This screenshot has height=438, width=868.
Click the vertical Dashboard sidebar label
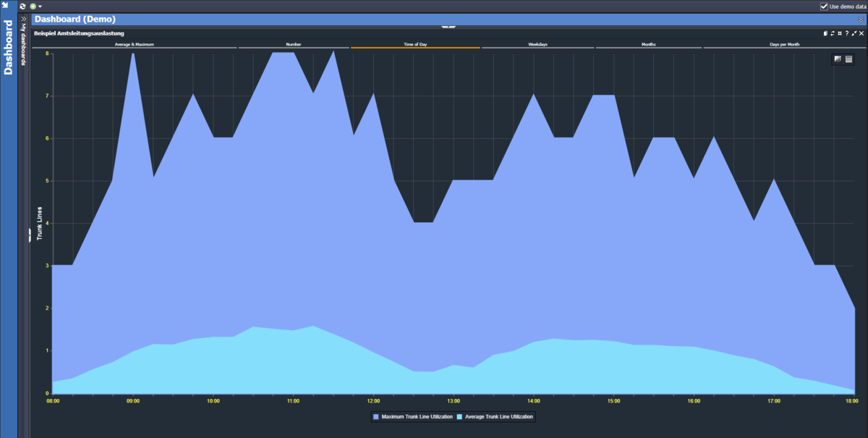(x=8, y=47)
